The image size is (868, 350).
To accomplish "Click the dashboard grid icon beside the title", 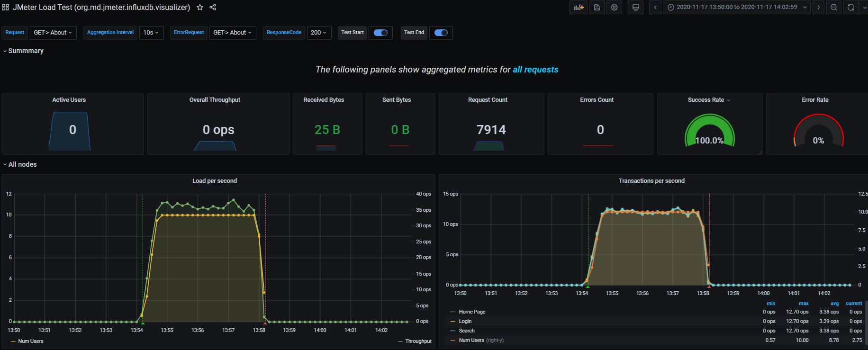I will point(6,8).
